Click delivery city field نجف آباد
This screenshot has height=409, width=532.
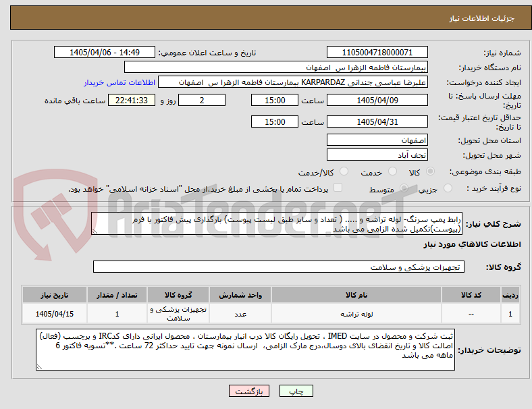pos(377,155)
